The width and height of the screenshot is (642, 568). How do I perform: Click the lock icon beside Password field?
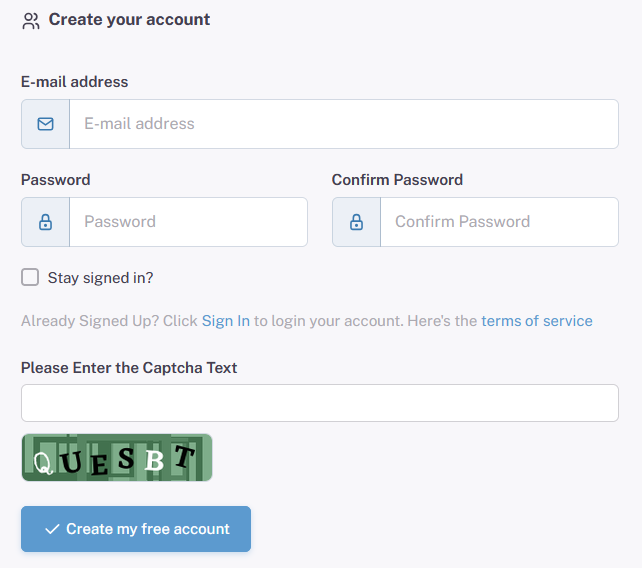[45, 222]
